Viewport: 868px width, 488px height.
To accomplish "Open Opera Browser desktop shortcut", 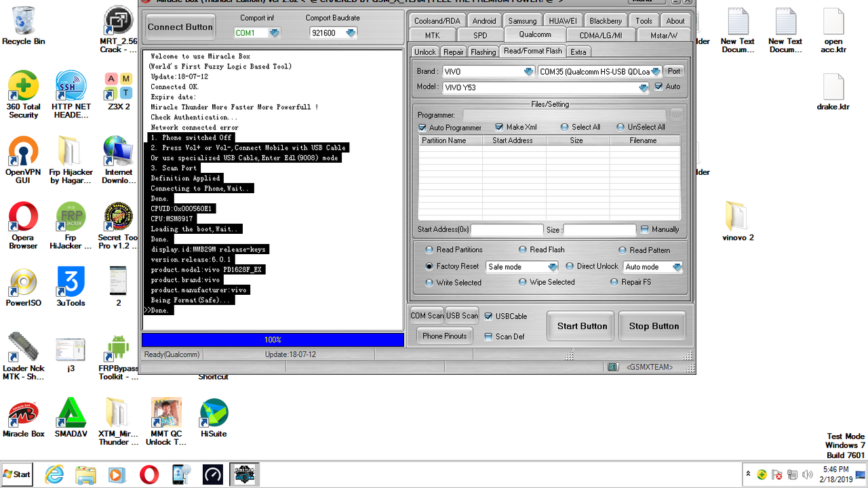I will [x=24, y=226].
